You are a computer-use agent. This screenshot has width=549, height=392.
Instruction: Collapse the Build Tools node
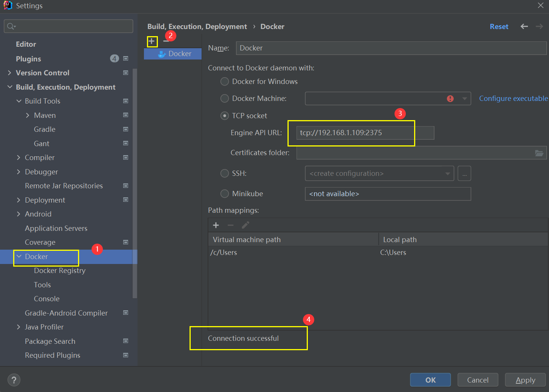click(19, 101)
